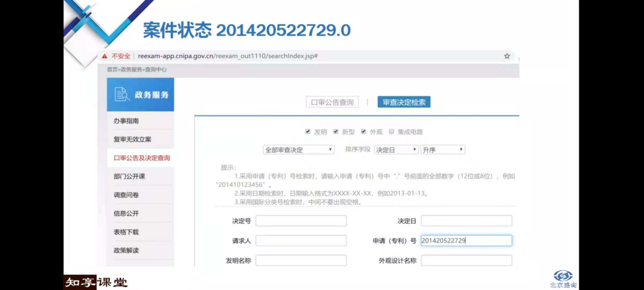
Task: Click the 北京盛询 logo icon
Action: pos(563,276)
